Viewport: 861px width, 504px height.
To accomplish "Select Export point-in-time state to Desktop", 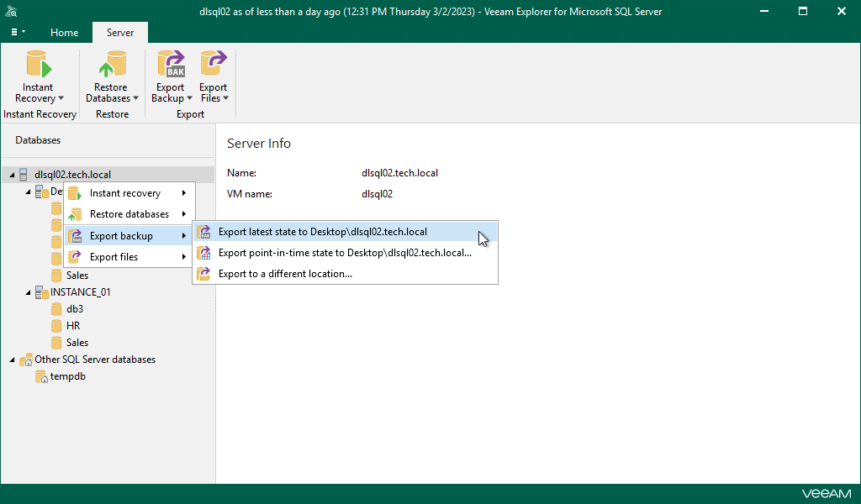I will point(344,253).
